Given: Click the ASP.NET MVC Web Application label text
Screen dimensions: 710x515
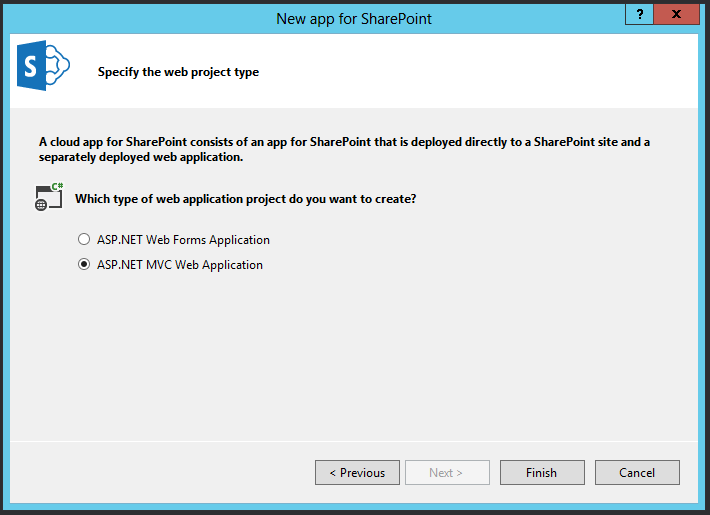Looking at the screenshot, I should pos(179,265).
